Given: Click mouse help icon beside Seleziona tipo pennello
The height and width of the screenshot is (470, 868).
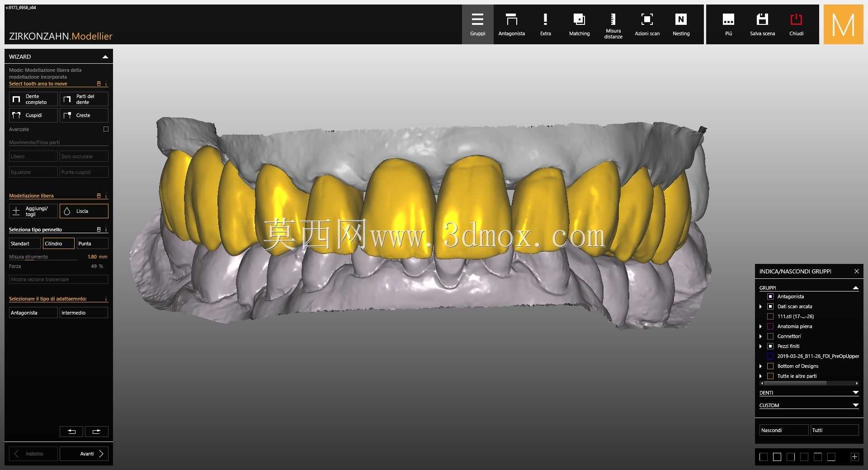Looking at the screenshot, I should (99, 230).
